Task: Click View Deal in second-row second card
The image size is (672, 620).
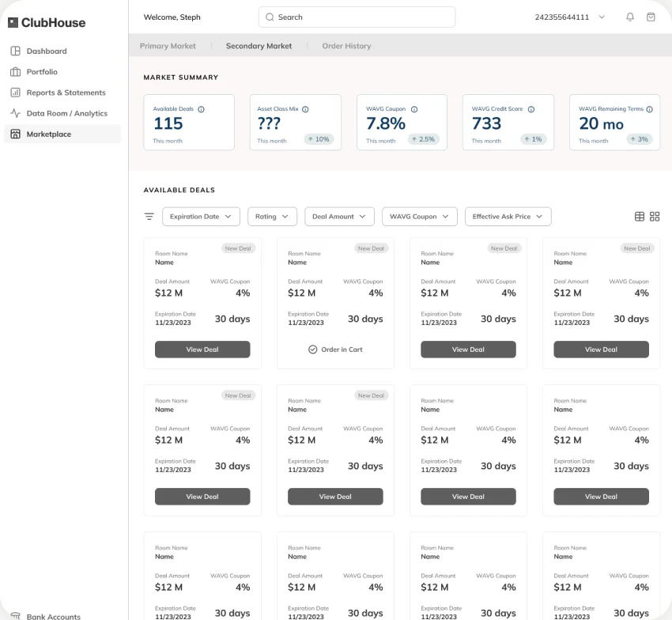Action: tap(335, 497)
